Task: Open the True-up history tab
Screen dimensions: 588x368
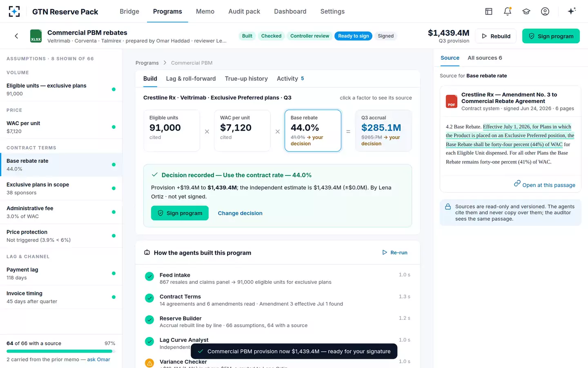Action: tap(246, 79)
